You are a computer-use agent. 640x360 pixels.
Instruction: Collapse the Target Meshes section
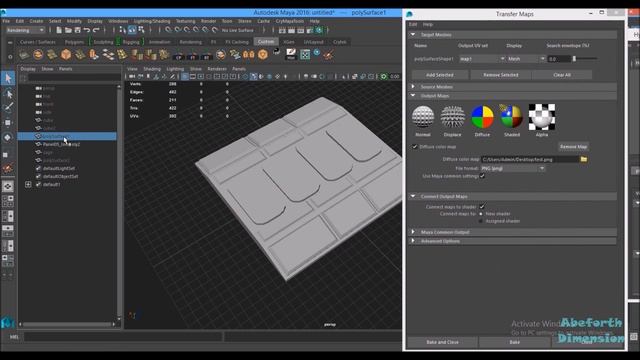pyautogui.click(x=413, y=35)
